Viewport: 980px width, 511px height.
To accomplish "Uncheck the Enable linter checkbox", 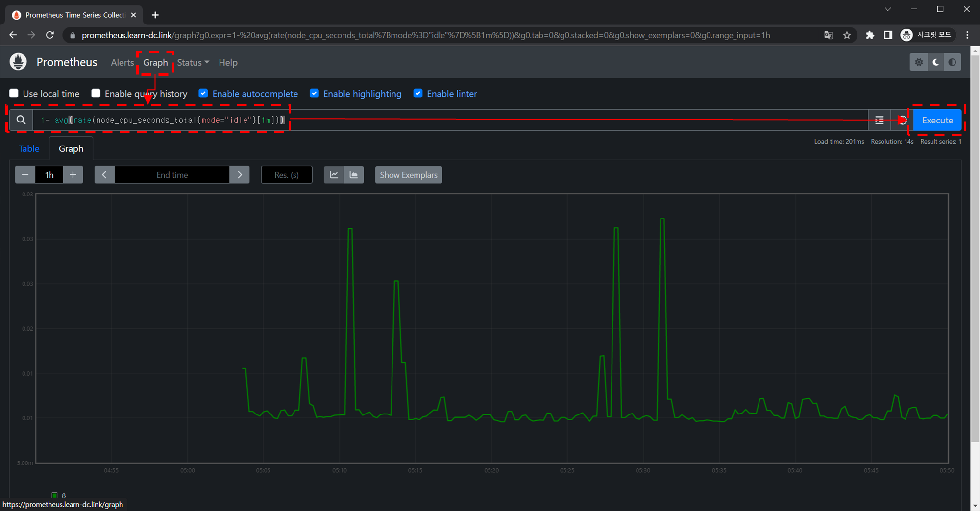I will 418,94.
